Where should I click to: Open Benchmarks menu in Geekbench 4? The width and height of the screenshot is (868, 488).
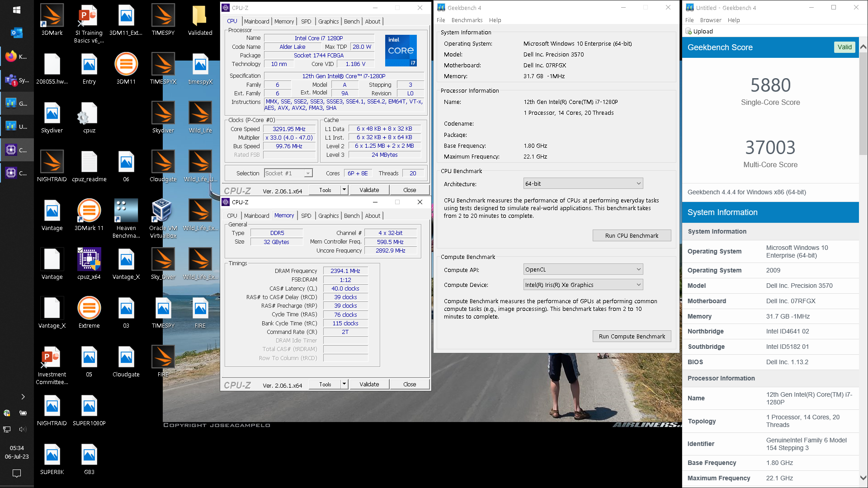[x=467, y=20]
